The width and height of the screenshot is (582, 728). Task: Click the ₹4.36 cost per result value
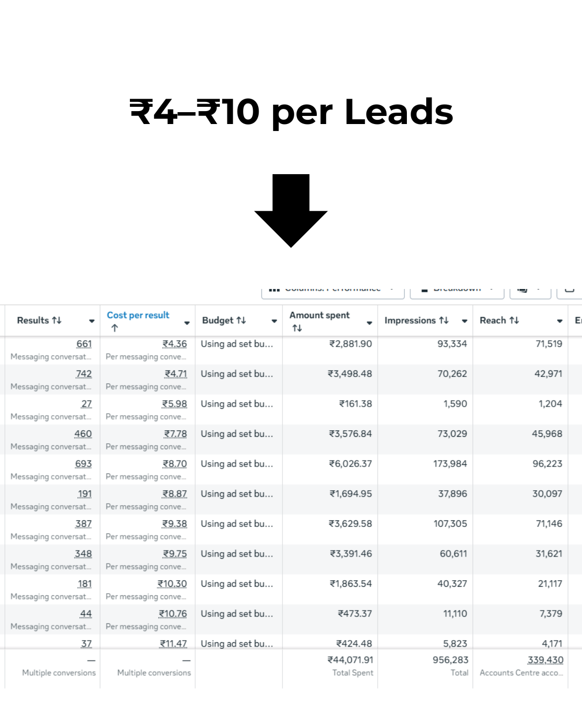175,344
